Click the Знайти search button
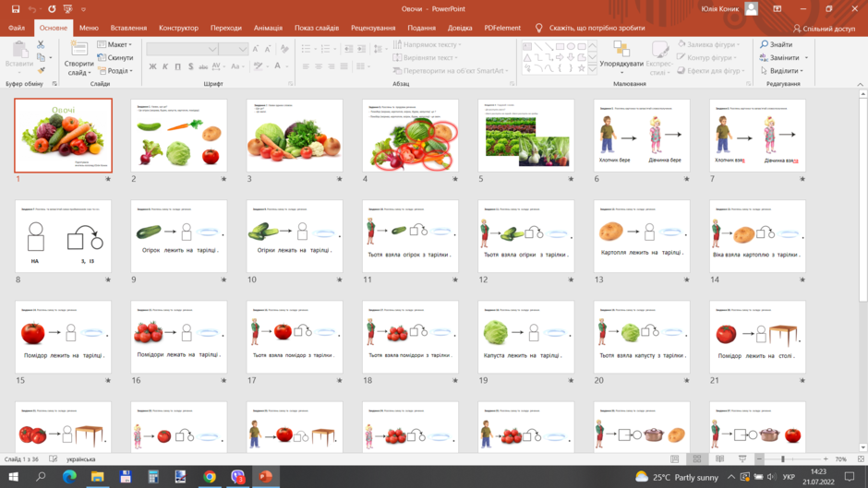Image resolution: width=868 pixels, height=488 pixels. (x=776, y=44)
